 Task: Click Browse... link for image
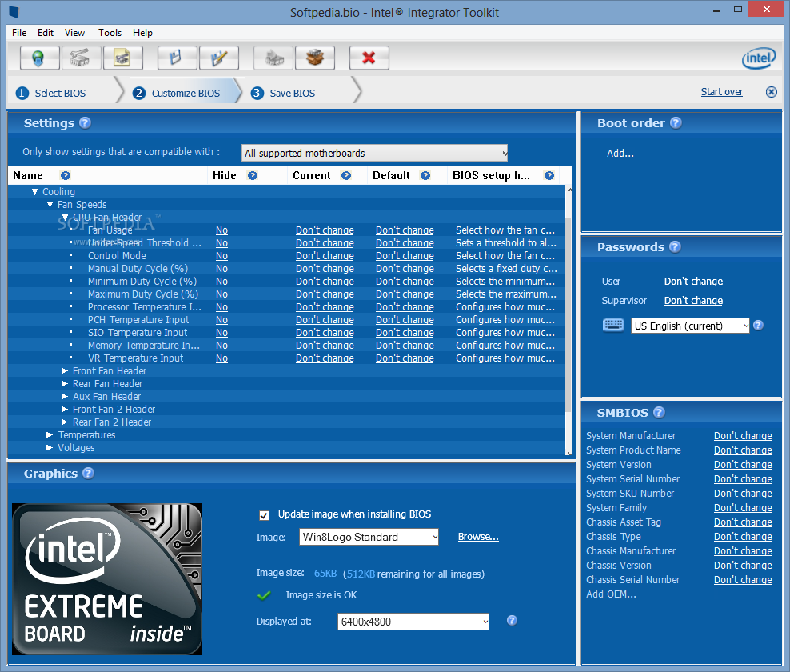[x=478, y=536]
